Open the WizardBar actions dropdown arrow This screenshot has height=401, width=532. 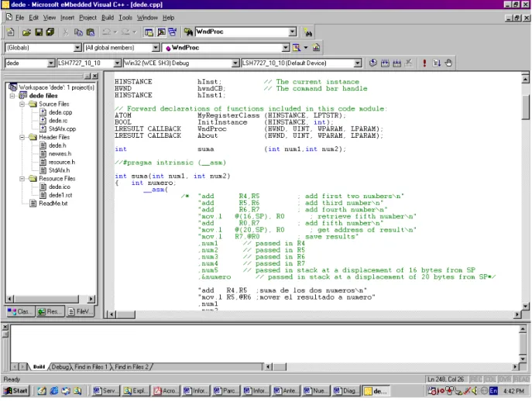[x=306, y=47]
